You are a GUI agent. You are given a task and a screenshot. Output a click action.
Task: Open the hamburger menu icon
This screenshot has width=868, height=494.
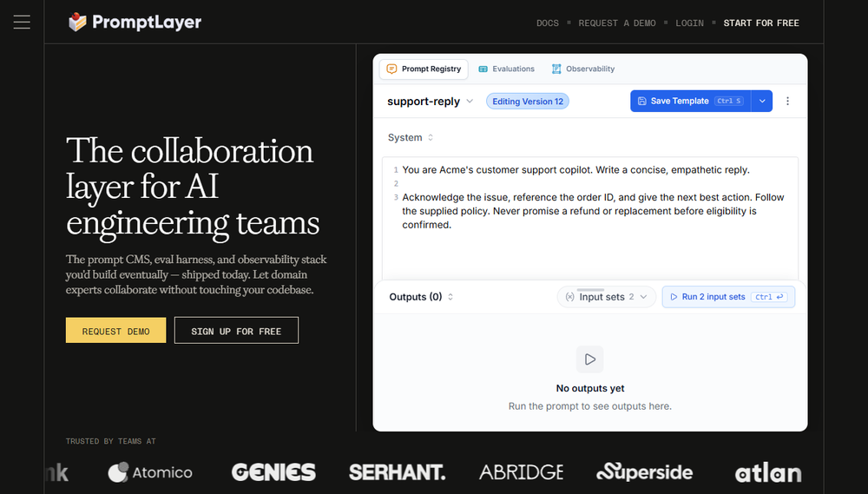pos(22,23)
